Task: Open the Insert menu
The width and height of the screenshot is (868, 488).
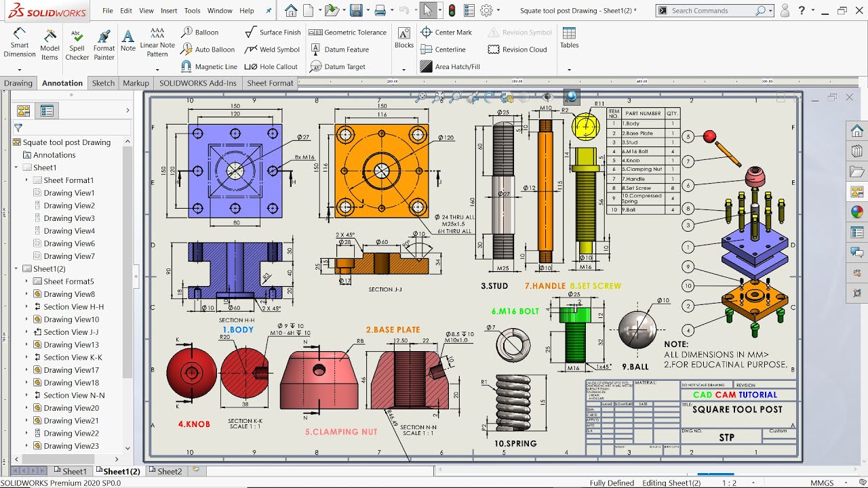Action: pos(169,11)
